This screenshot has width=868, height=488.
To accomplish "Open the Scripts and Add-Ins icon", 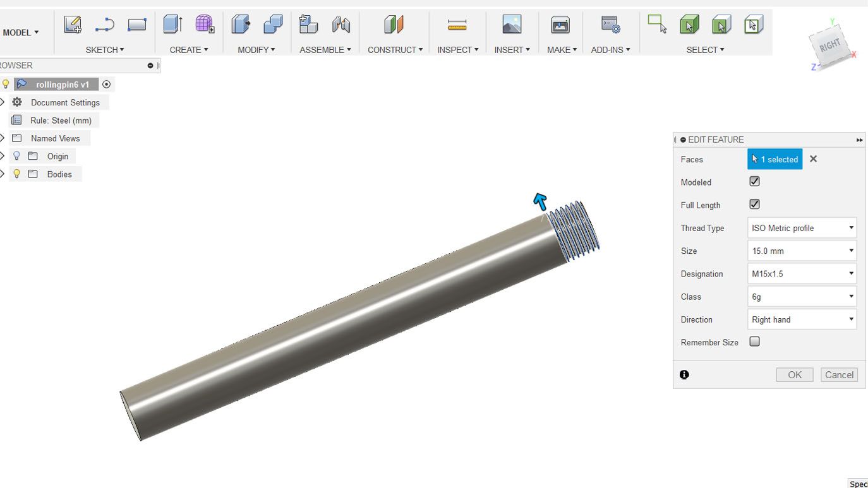I will tap(610, 25).
